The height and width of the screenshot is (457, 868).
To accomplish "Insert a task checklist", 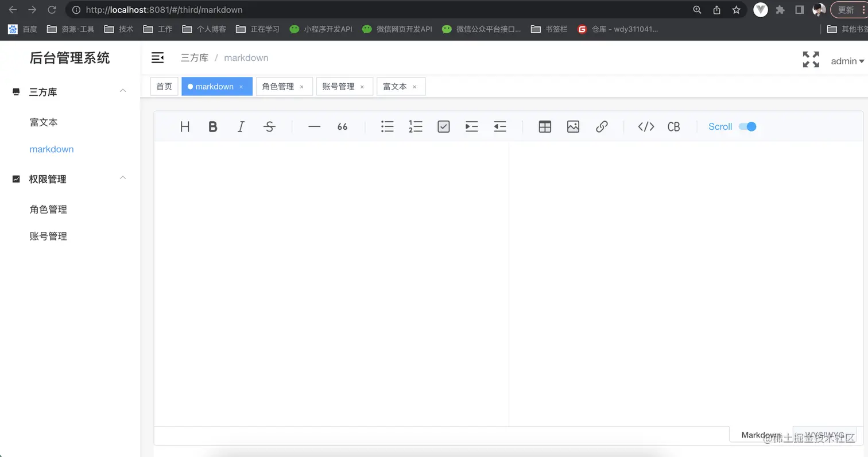I will (x=444, y=127).
